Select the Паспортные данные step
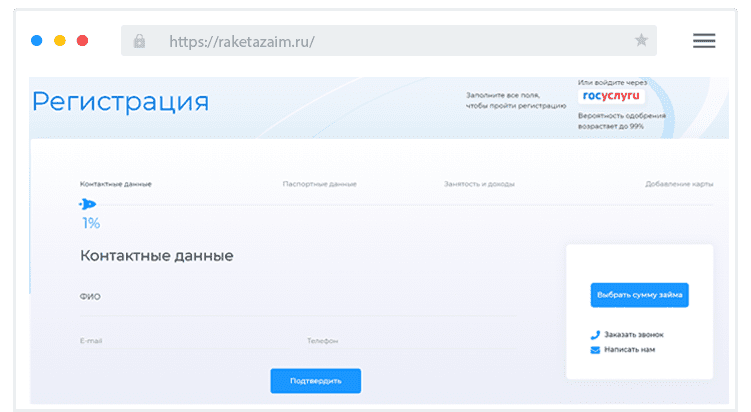The height and width of the screenshot is (412, 751). (x=319, y=184)
